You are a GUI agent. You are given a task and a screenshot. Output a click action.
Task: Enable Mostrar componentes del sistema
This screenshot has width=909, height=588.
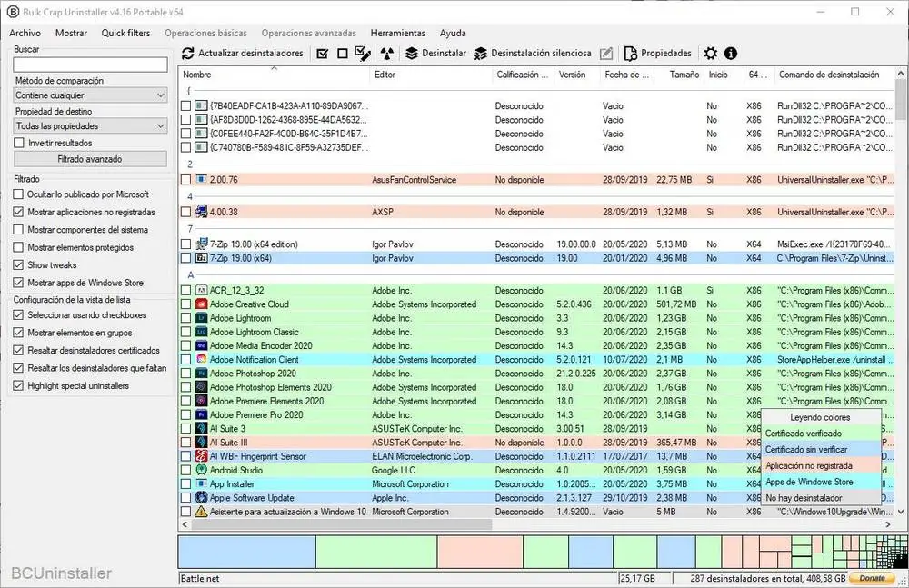[x=18, y=230]
